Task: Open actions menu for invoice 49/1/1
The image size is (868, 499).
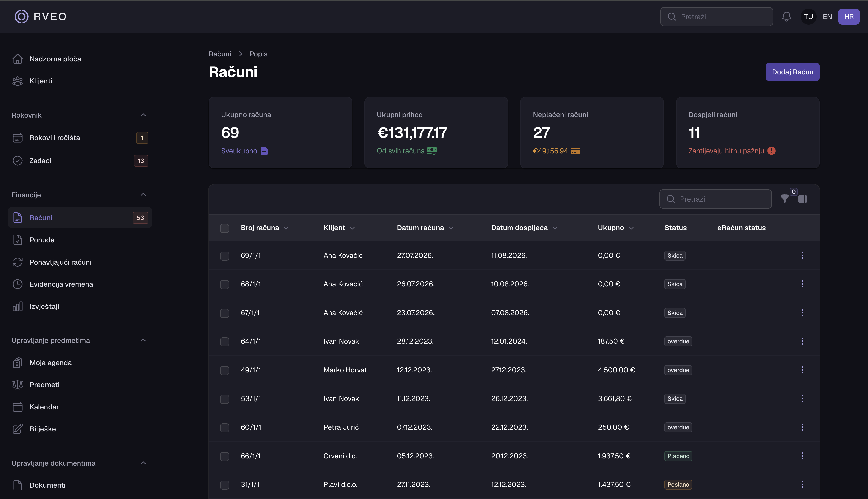Action: (x=802, y=370)
